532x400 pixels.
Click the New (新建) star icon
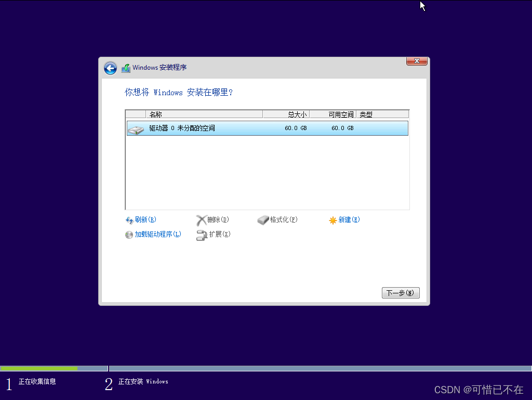[x=333, y=220]
